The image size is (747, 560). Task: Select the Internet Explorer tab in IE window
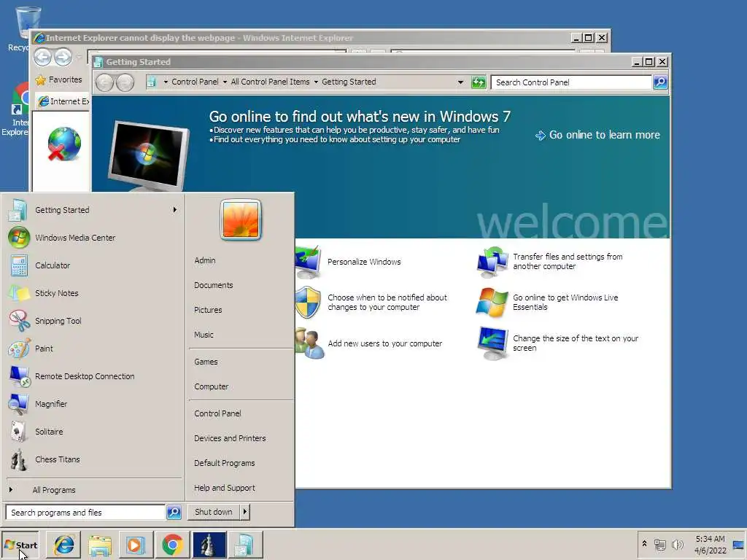tap(63, 101)
